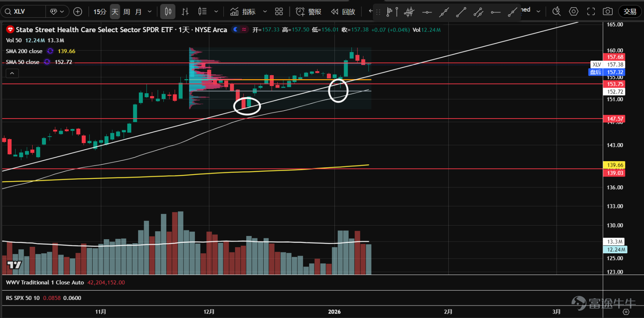Select the 天 daily timeframe
This screenshot has height=318, width=644.
coord(115,12)
